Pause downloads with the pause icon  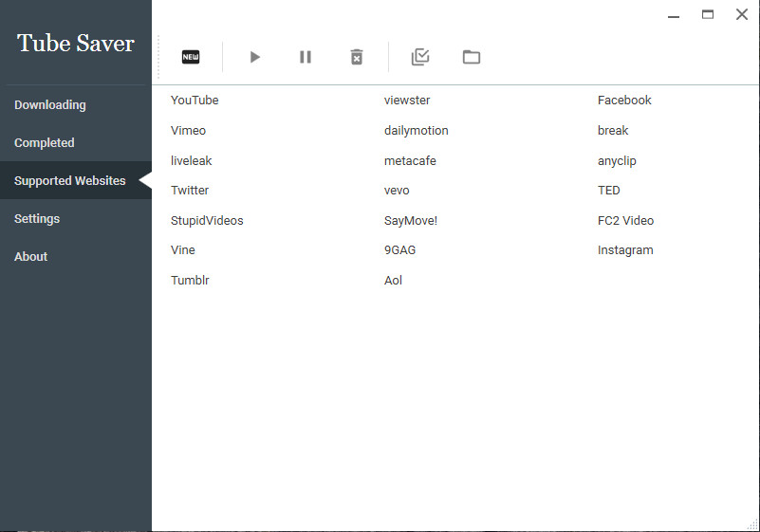click(306, 57)
